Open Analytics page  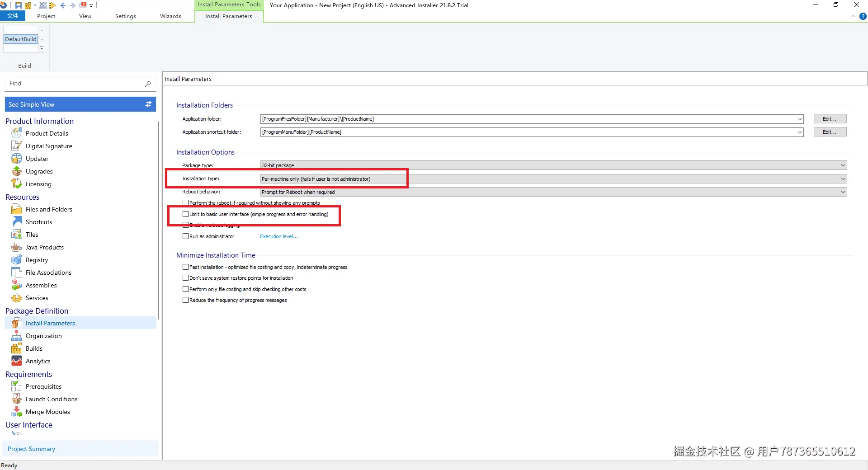[x=38, y=361]
